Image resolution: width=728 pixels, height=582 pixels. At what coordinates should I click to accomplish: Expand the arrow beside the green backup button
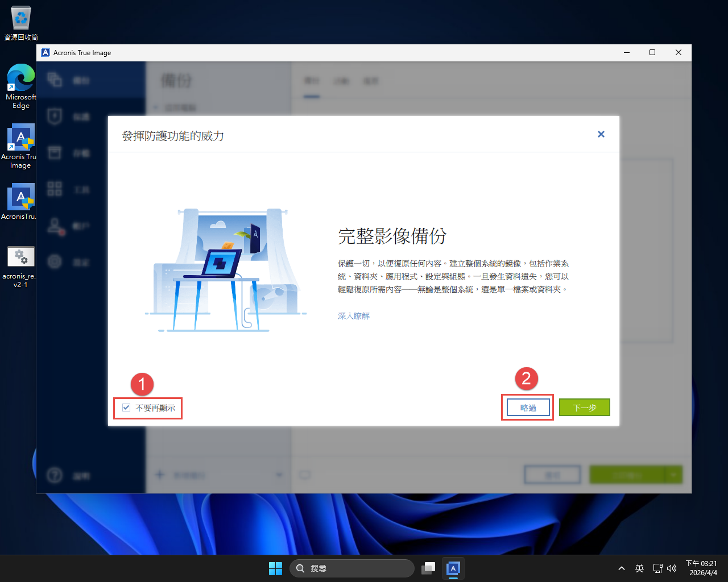pyautogui.click(x=674, y=475)
